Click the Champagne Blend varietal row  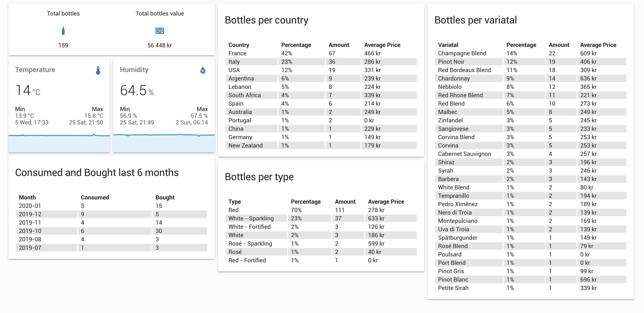point(462,53)
